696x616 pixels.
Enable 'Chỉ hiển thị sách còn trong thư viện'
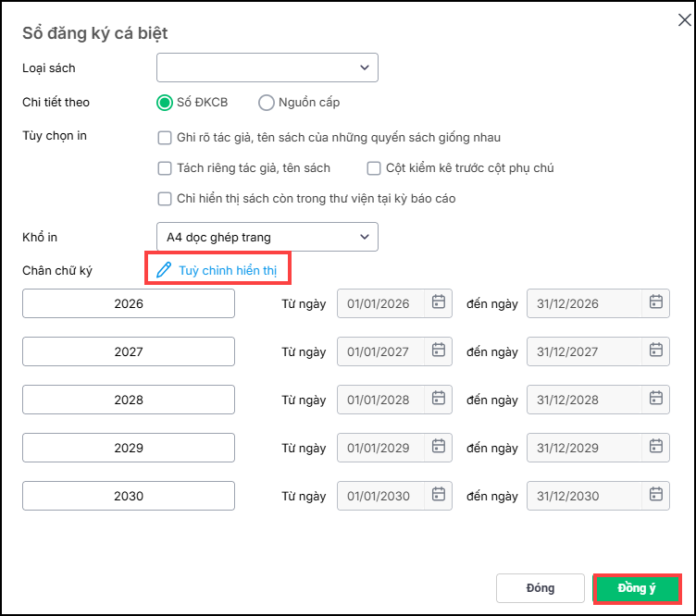pyautogui.click(x=165, y=199)
